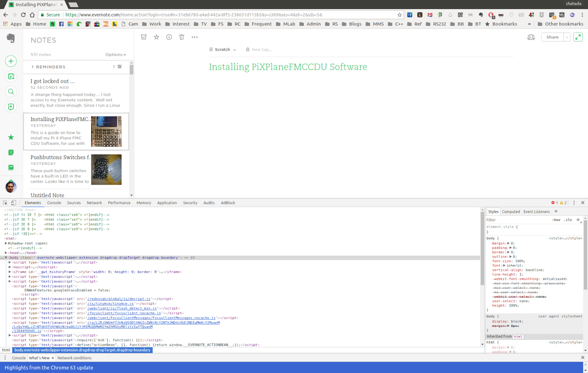
Task: Open more actions ellipsis in note toolbar
Action: [194, 37]
